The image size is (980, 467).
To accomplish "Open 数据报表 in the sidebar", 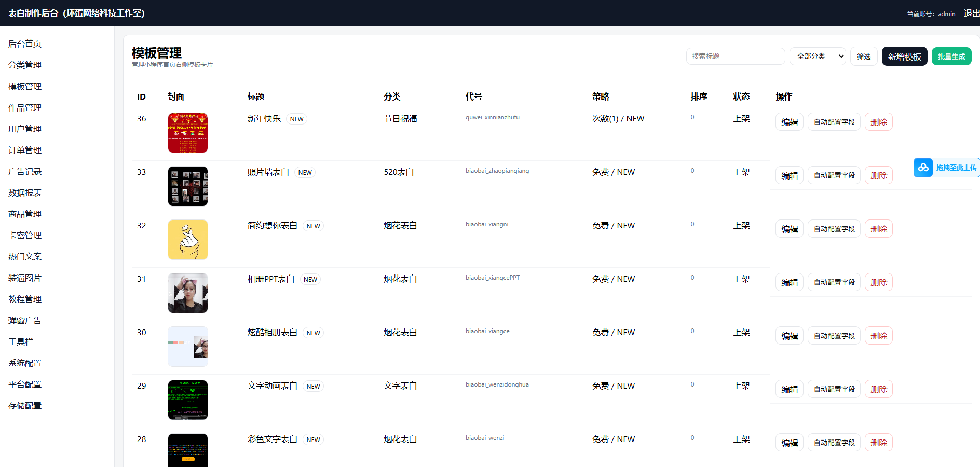I will coord(25,193).
